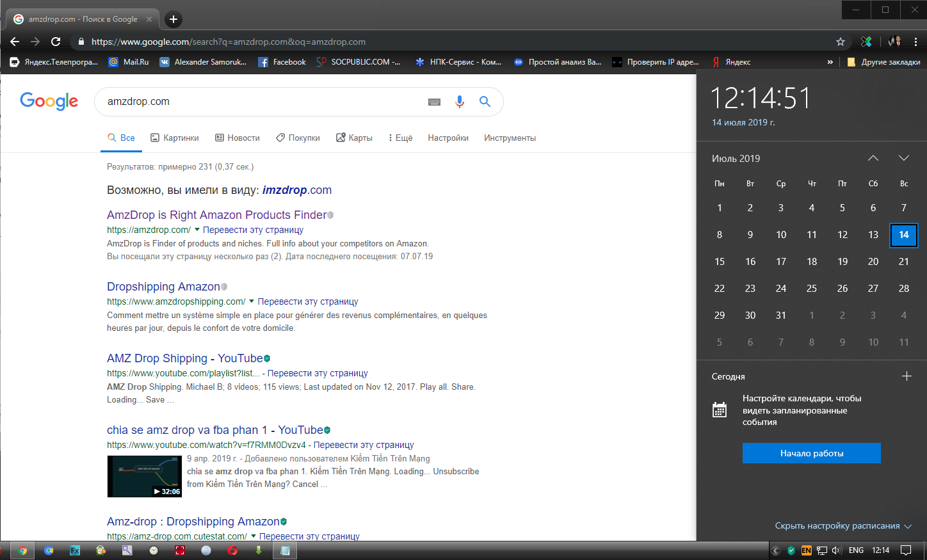Open the colored X extension in the toolbar

tap(866, 42)
